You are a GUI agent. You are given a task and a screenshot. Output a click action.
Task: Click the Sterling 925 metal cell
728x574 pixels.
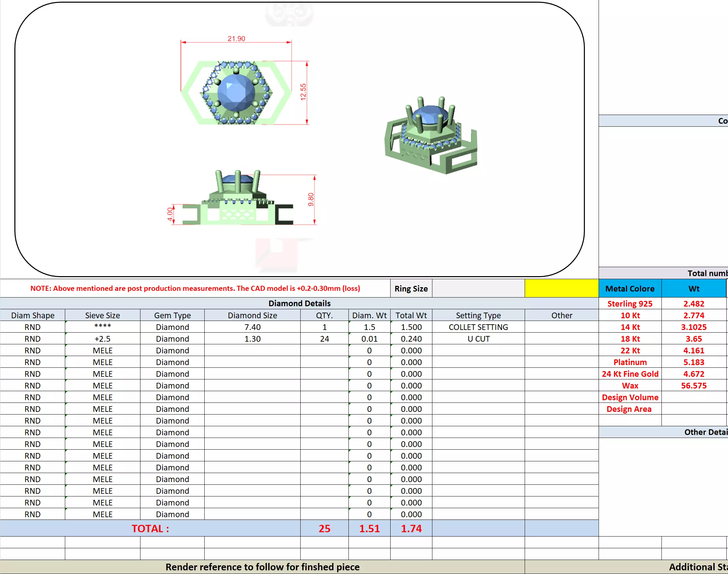(630, 304)
